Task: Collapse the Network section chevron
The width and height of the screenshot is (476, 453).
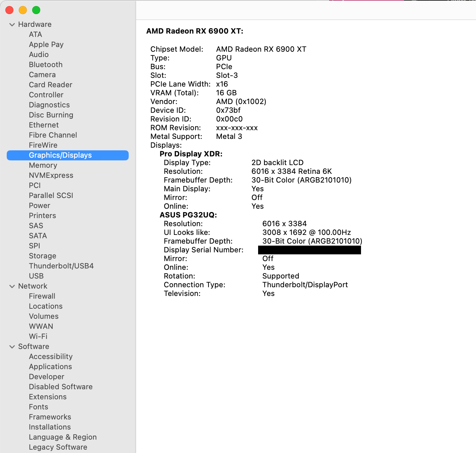Action: [x=12, y=286]
